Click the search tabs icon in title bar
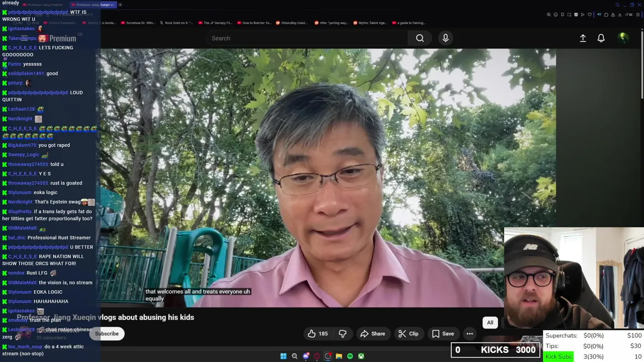Screen dimensions: 644x362 coord(617,5)
